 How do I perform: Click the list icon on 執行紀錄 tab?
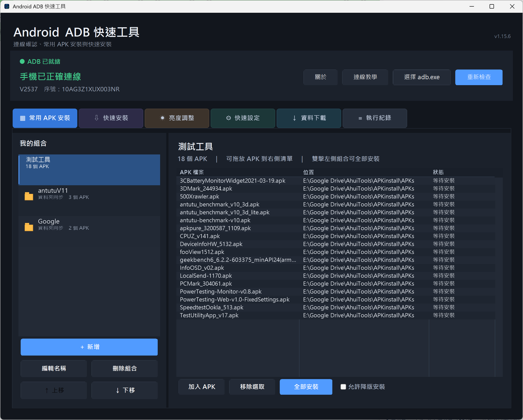coord(360,118)
